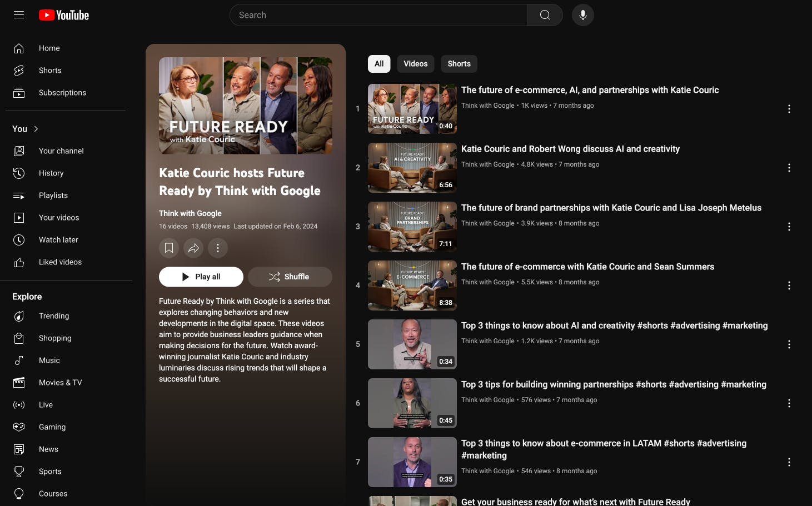Click the voice search microphone icon

pos(583,15)
